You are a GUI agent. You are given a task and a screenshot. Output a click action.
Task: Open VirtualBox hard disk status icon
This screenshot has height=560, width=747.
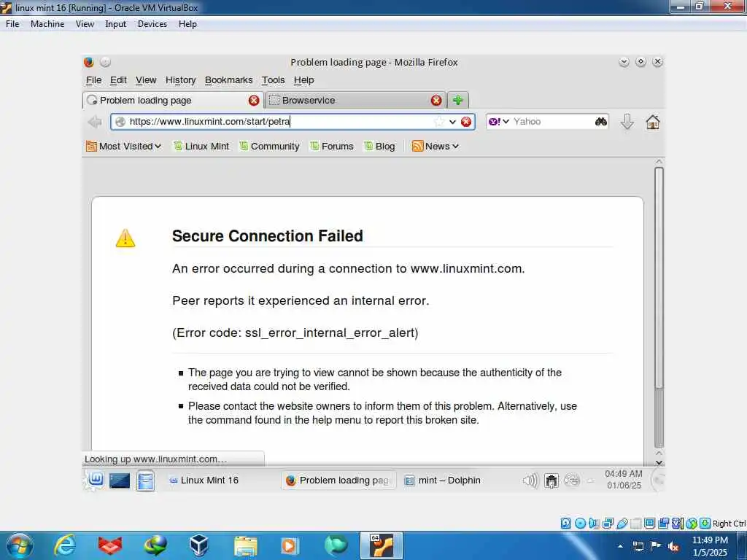pos(565,524)
